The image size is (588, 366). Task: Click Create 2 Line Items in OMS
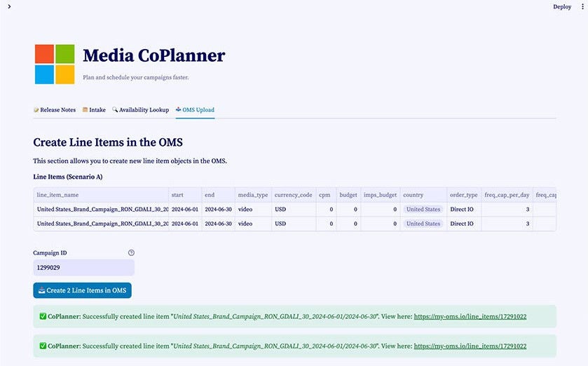pyautogui.click(x=82, y=290)
